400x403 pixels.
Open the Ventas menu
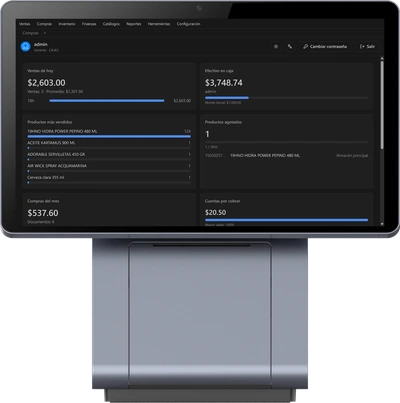(x=24, y=24)
